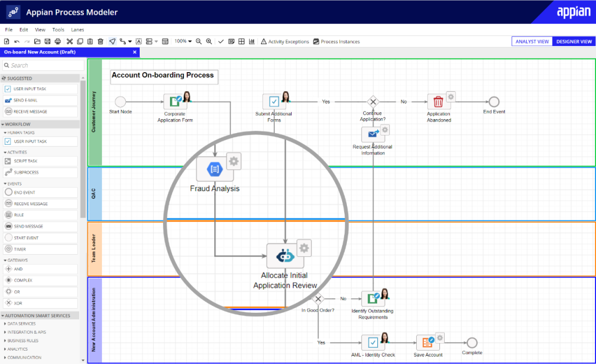Select the Send Message event icon
596x364 pixels.
click(x=28, y=227)
